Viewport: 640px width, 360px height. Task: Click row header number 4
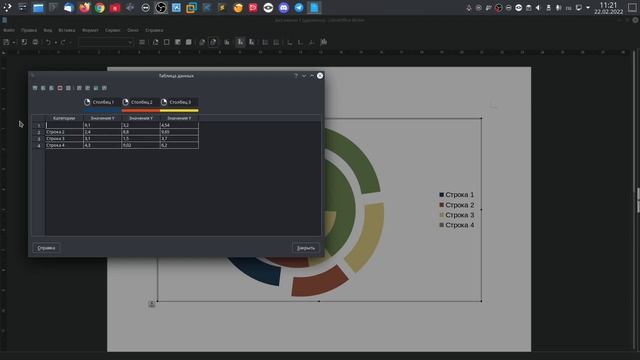[39, 145]
